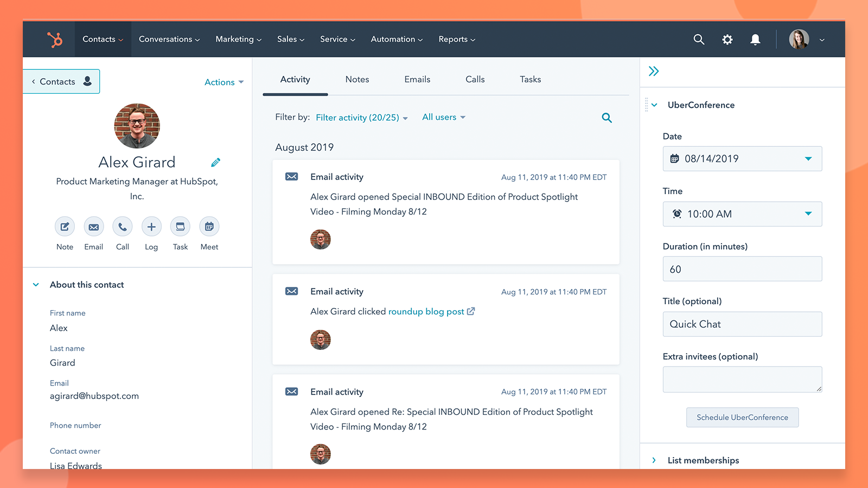Go back using the Contacts button
The width and height of the screenshot is (868, 488).
coord(61,81)
